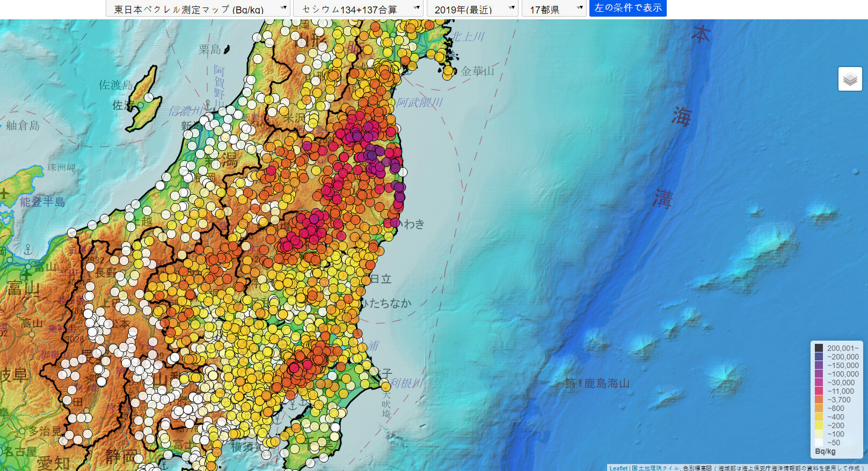Click the いわき city label on map
The image size is (868, 471).
[410, 224]
